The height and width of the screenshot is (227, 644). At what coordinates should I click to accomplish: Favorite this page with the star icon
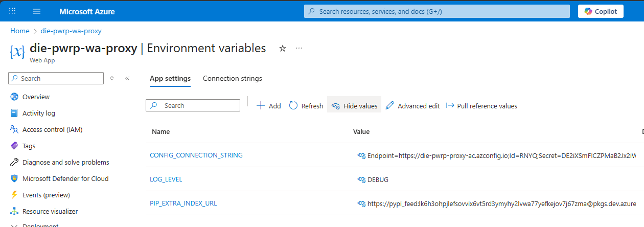coord(283,48)
